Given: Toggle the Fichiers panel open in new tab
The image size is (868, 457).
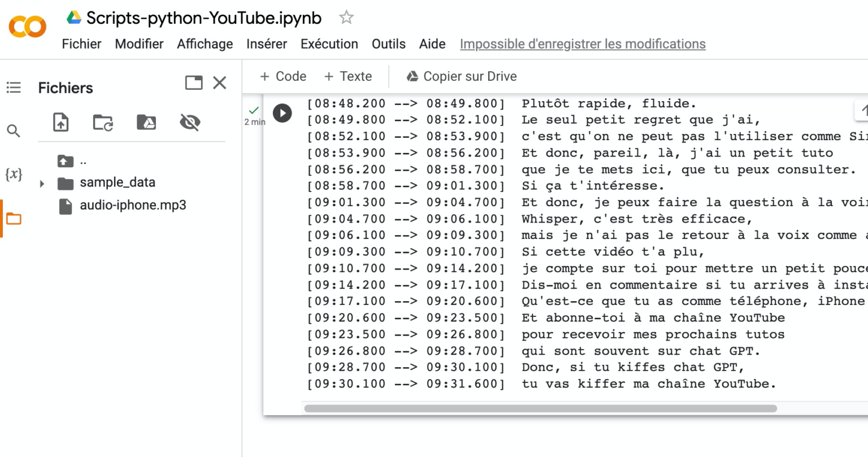Looking at the screenshot, I should pyautogui.click(x=193, y=82).
